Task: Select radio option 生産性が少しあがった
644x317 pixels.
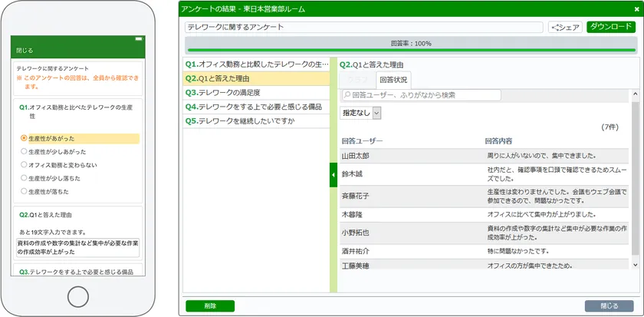Action: (24, 152)
